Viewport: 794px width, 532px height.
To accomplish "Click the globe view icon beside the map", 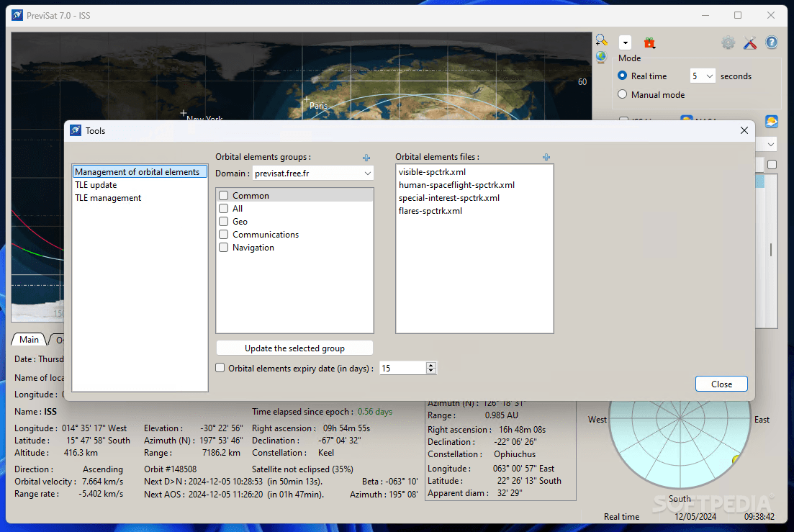I will click(601, 57).
